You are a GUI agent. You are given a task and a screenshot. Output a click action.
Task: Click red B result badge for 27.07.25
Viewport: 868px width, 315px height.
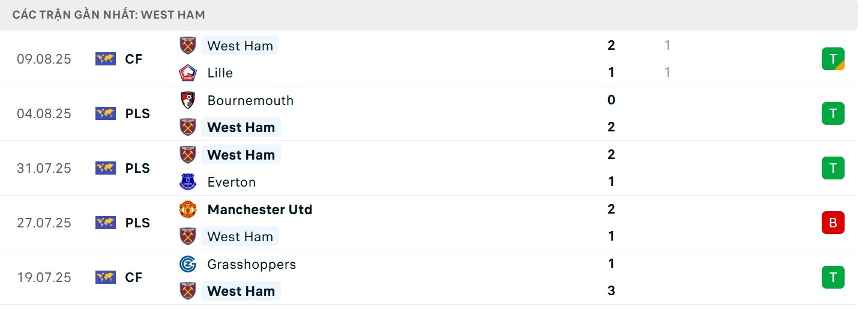click(833, 223)
